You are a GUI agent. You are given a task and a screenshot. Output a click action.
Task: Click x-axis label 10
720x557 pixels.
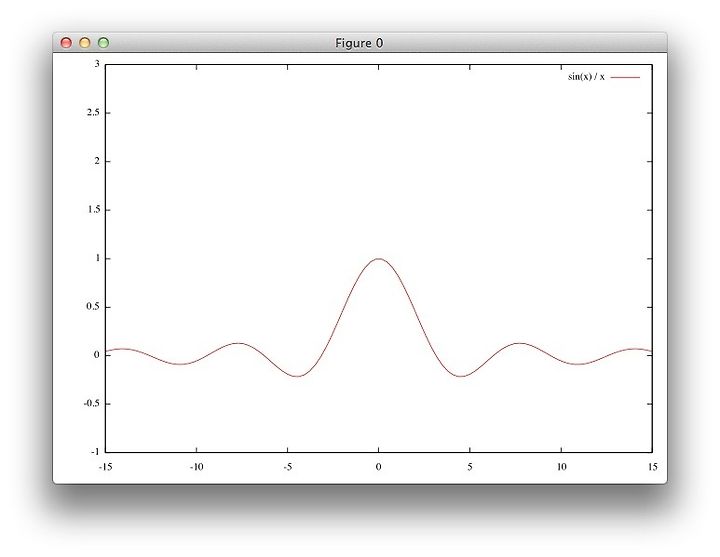pos(561,467)
